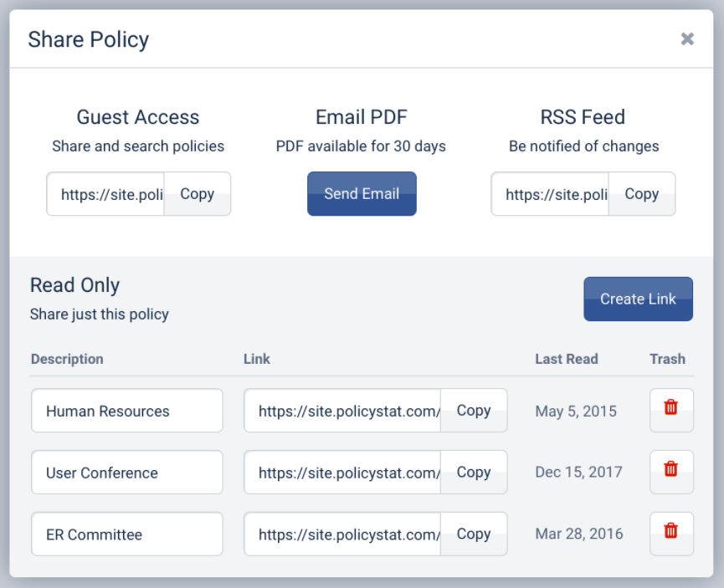Copy the Human Resources link
The width and height of the screenshot is (724, 588).
coord(473,411)
